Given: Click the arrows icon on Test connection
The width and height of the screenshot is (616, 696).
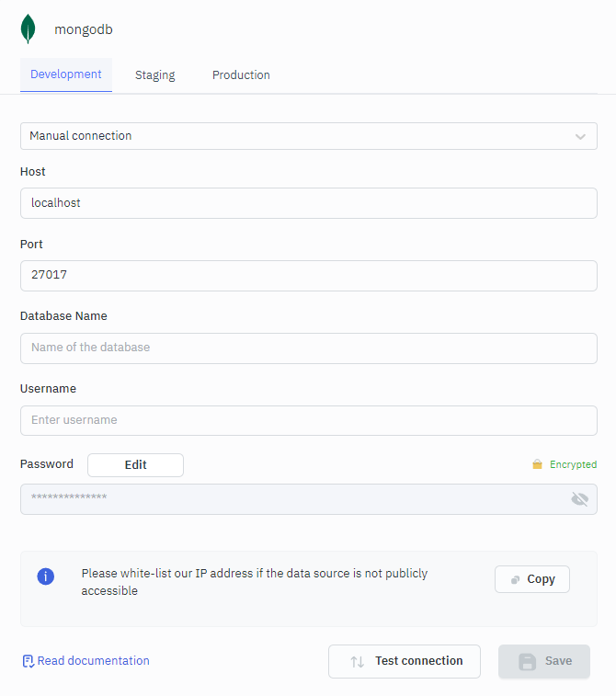Looking at the screenshot, I should click(358, 661).
